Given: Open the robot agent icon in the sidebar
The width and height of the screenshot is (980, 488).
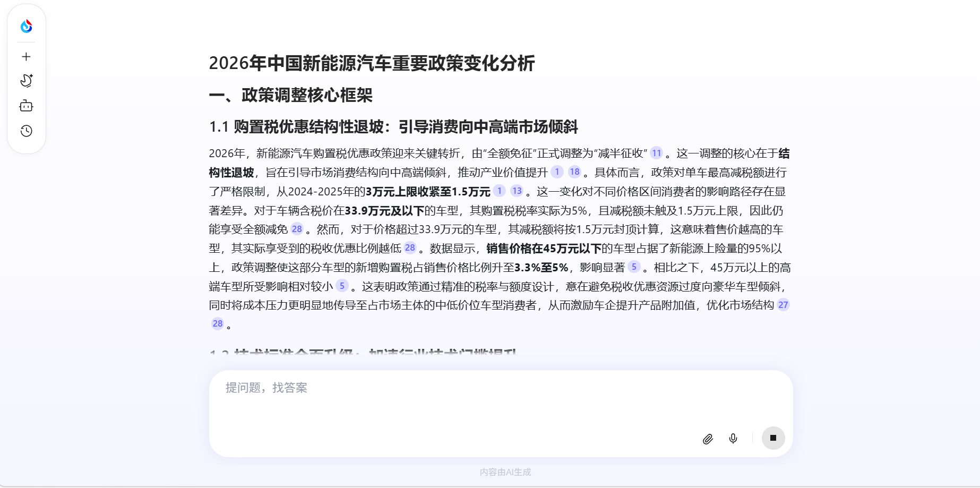Looking at the screenshot, I should [26, 106].
